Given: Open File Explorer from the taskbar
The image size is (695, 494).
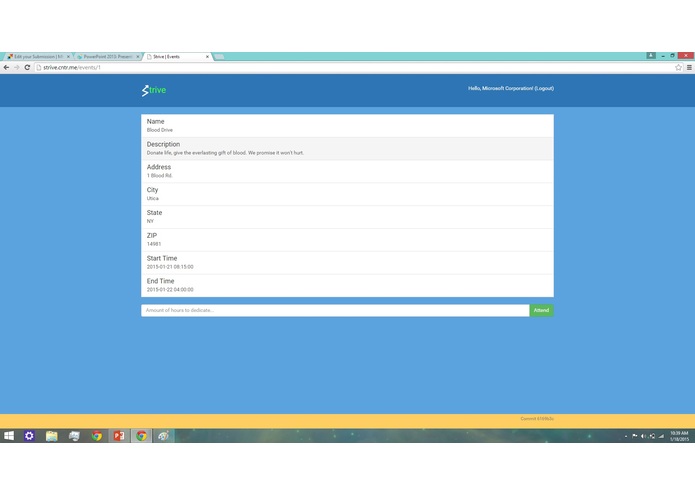Looking at the screenshot, I should click(51, 436).
